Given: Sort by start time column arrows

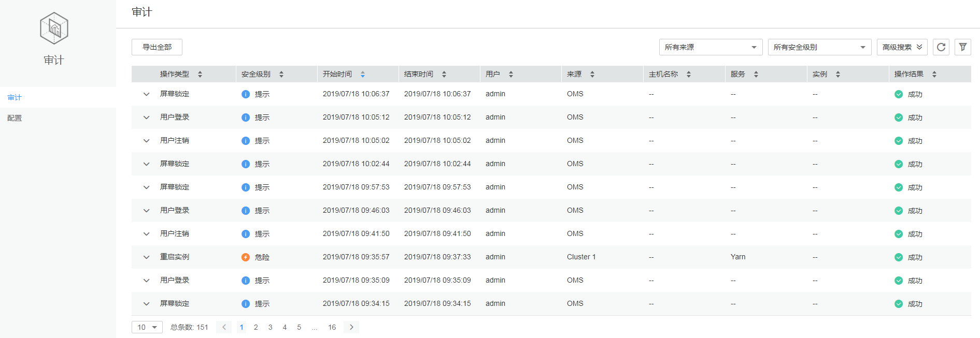Looking at the screenshot, I should click(363, 75).
